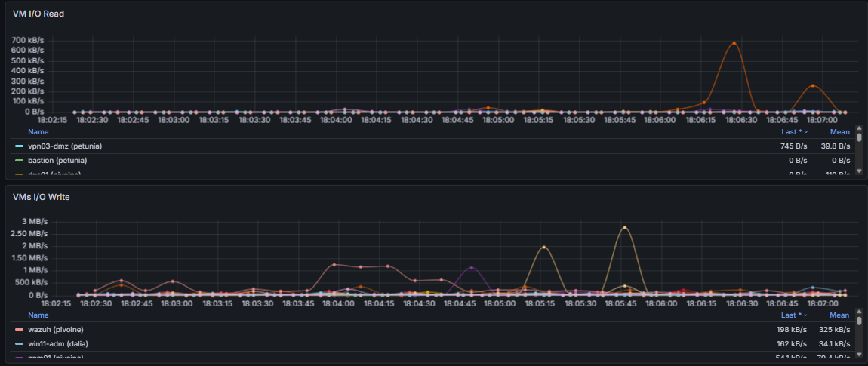Sort by Mean in VM I/O Read legend
The image size is (868, 366).
point(840,132)
